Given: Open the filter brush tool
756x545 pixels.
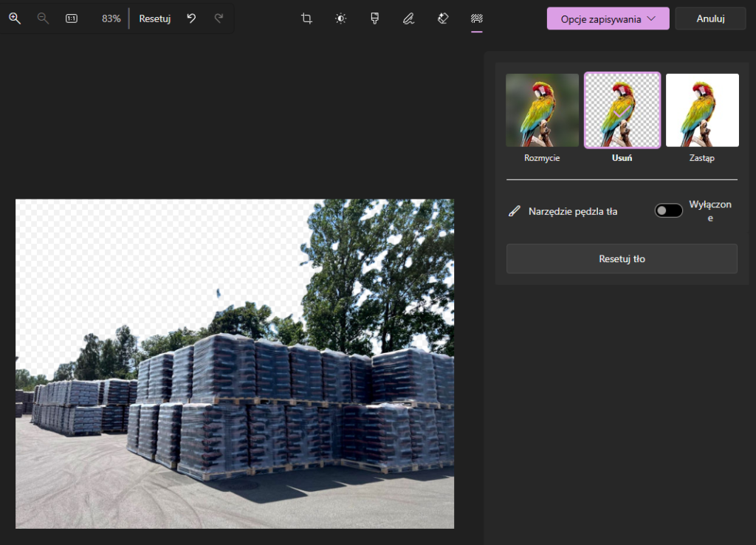Looking at the screenshot, I should [x=374, y=18].
